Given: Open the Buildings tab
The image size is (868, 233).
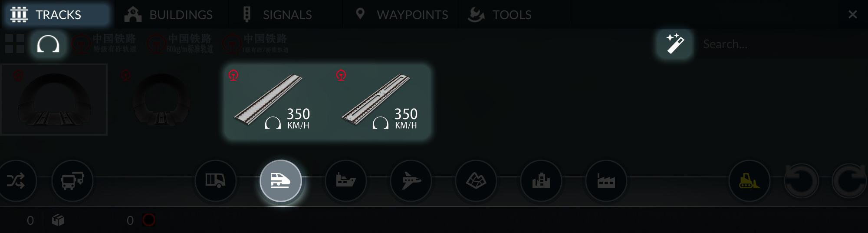Looking at the screenshot, I should click(169, 14).
